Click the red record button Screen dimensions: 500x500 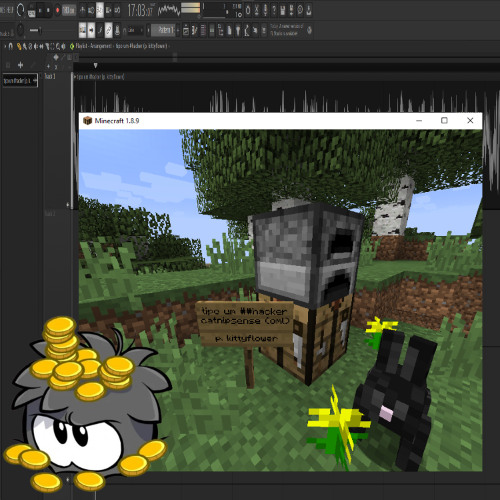57,10
